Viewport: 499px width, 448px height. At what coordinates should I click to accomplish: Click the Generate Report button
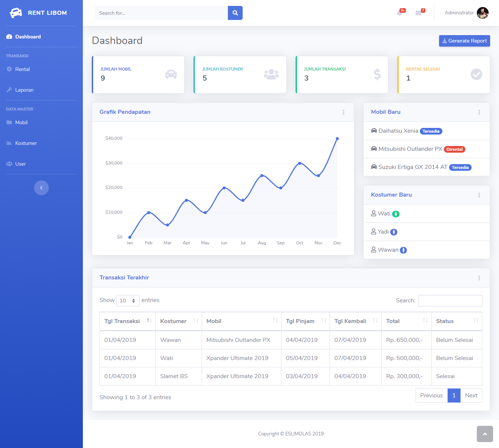click(464, 41)
